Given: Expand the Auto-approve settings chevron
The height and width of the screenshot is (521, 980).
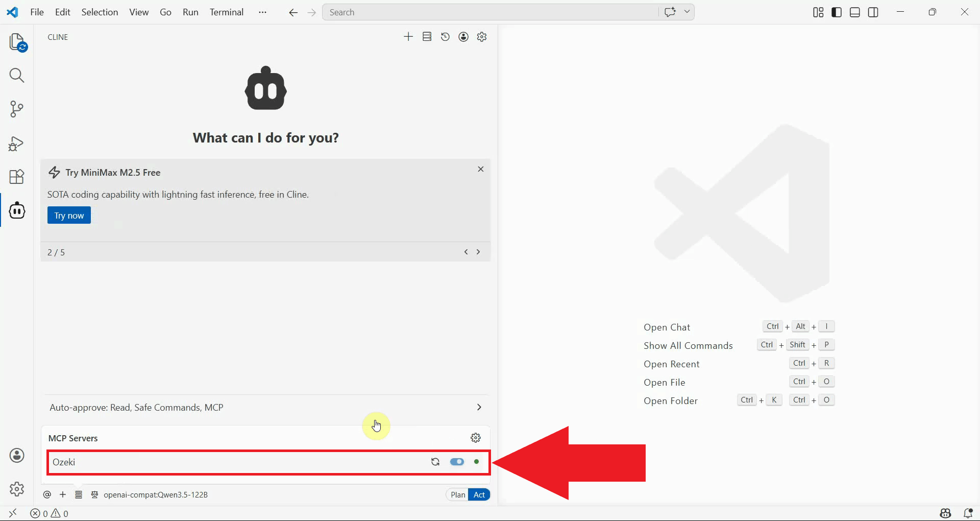Looking at the screenshot, I should [479, 407].
